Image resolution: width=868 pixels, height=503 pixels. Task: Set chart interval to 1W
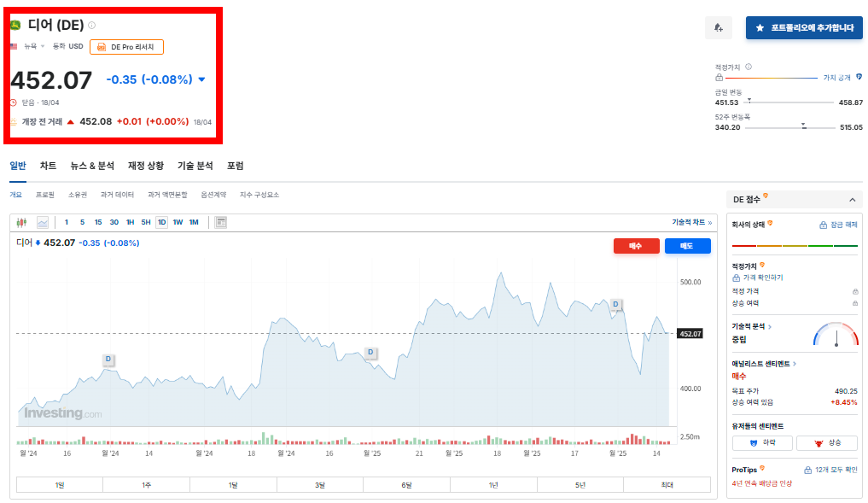tap(178, 222)
